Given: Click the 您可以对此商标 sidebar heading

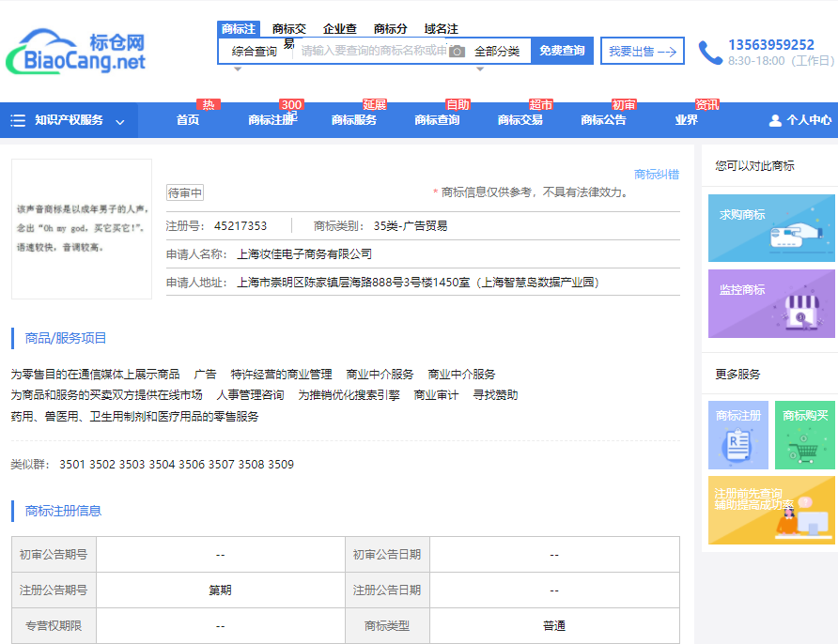Looking at the screenshot, I should point(754,166).
